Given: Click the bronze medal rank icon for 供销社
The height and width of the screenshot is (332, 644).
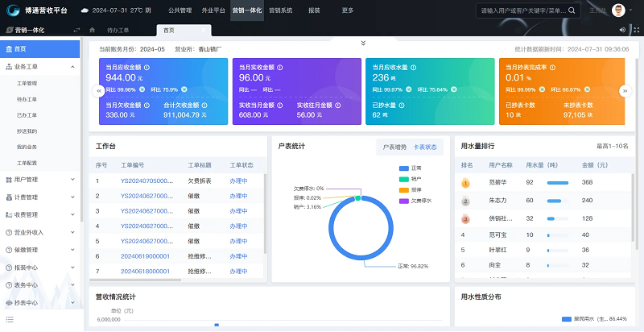Looking at the screenshot, I should click(465, 219).
